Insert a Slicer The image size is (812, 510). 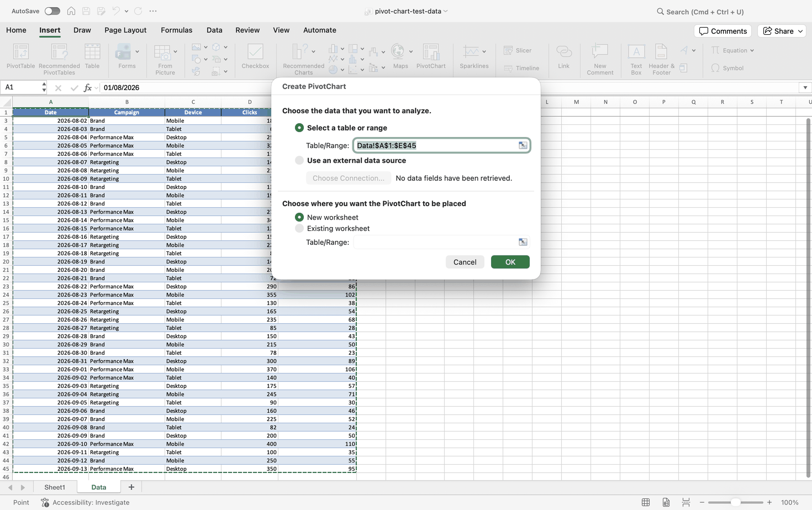coord(518,50)
